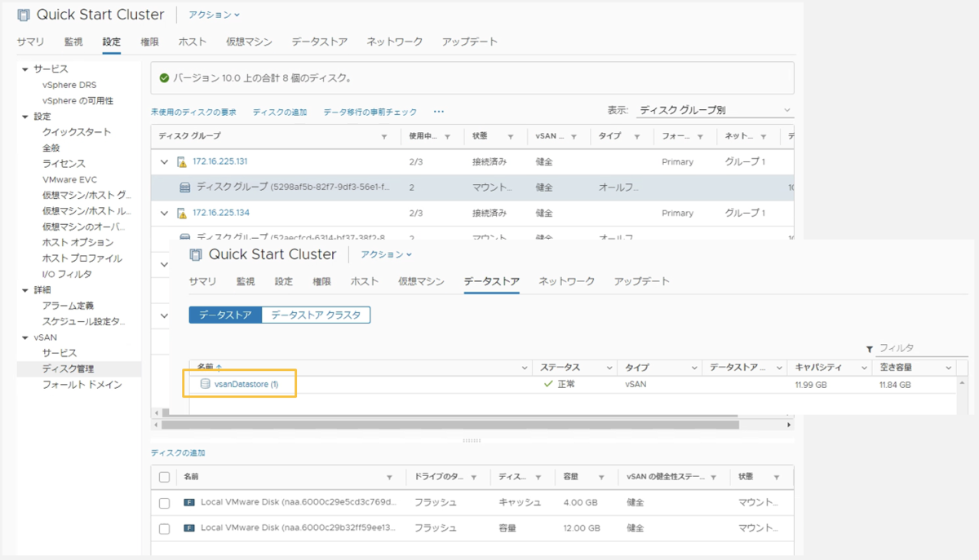The image size is (979, 560).
Task: Open the アクション menu in the top cluster header
Action: [x=215, y=15]
